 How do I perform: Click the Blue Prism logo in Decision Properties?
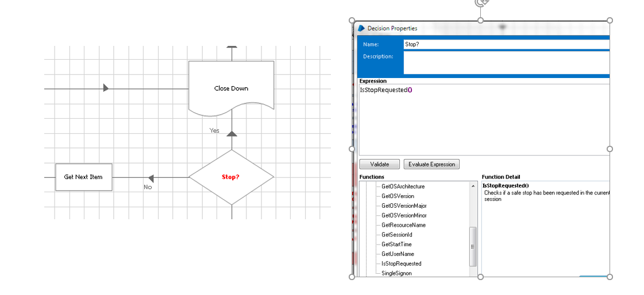[x=361, y=28]
